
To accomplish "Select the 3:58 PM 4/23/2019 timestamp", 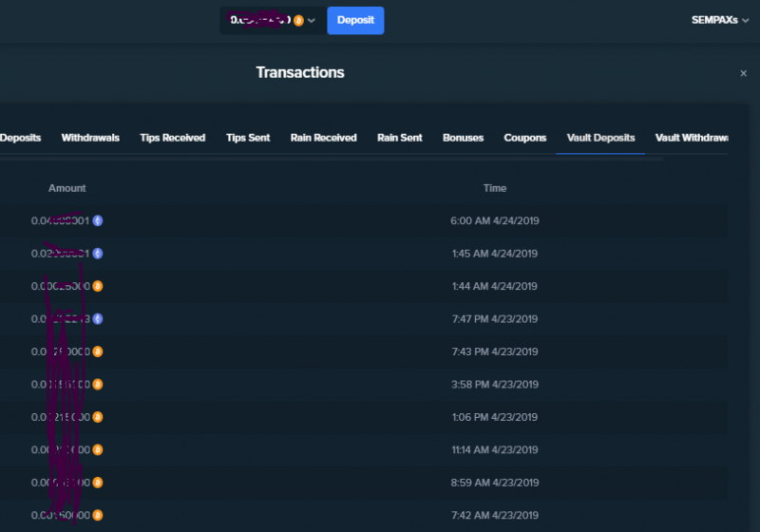I will (494, 384).
